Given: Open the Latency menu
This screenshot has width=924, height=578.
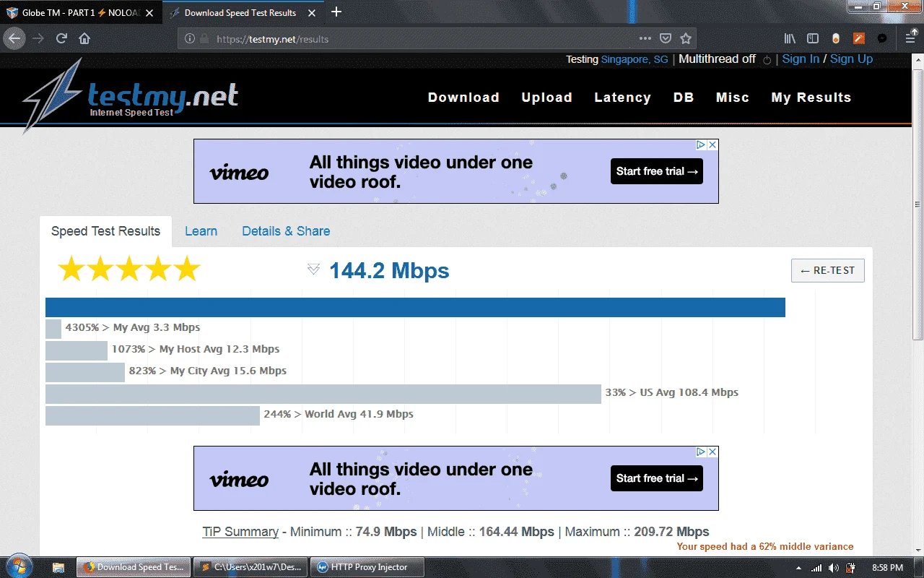Looking at the screenshot, I should (x=622, y=98).
